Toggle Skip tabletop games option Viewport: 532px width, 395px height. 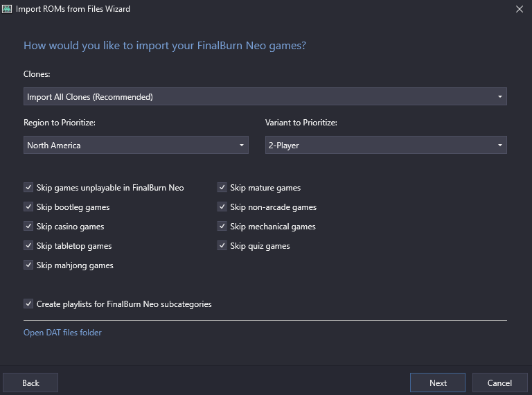click(x=28, y=246)
